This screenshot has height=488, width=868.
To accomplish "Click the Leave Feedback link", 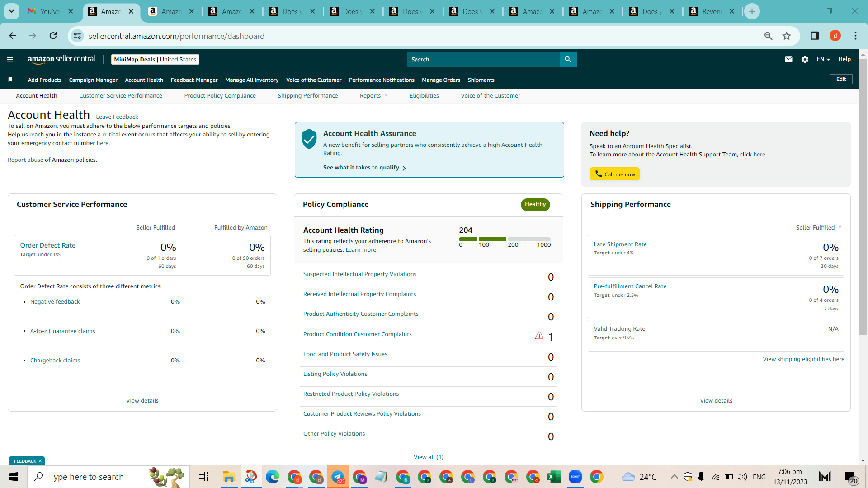I will click(x=117, y=117).
